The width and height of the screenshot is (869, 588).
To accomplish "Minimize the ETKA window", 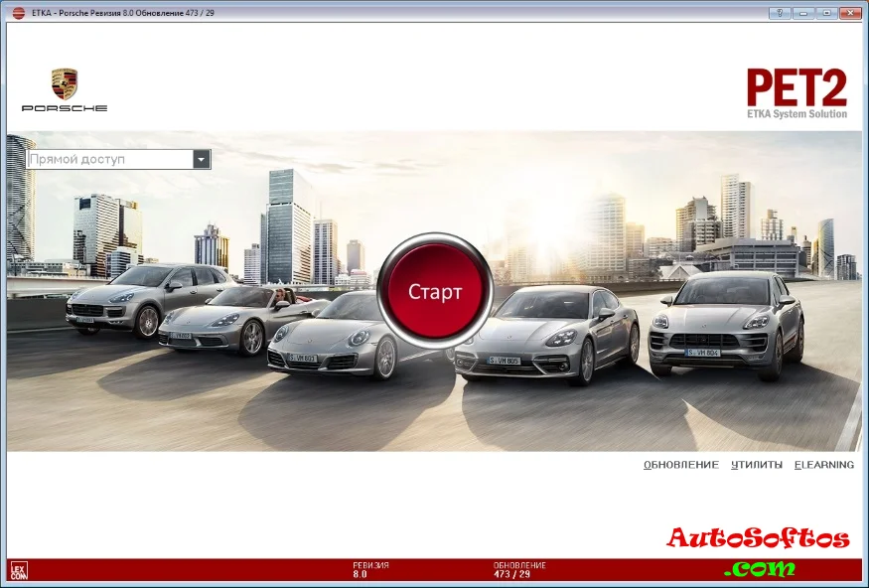I will click(804, 13).
